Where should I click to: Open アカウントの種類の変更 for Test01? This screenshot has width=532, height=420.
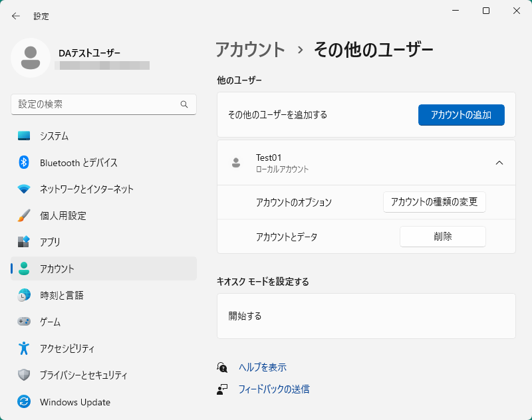point(435,202)
